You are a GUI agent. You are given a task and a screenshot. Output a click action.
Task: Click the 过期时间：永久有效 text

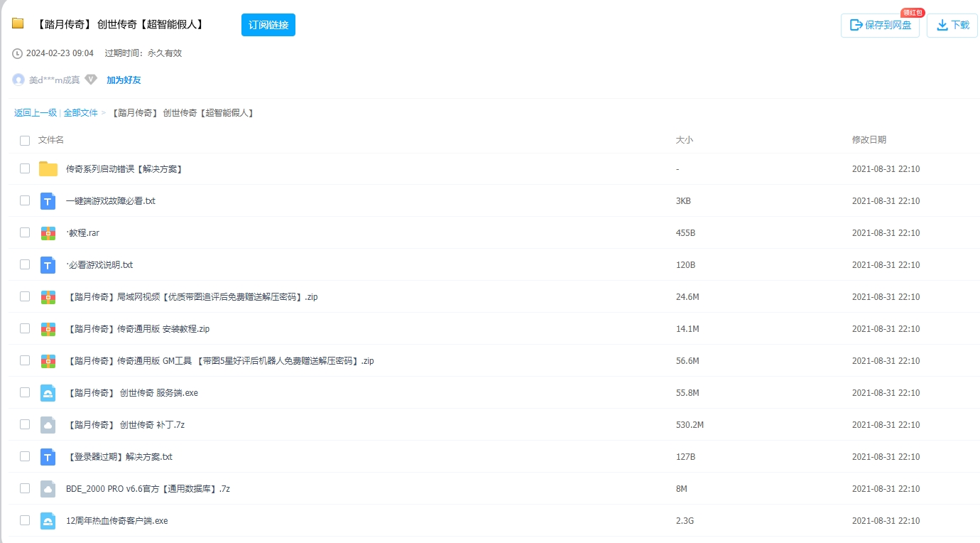click(143, 53)
